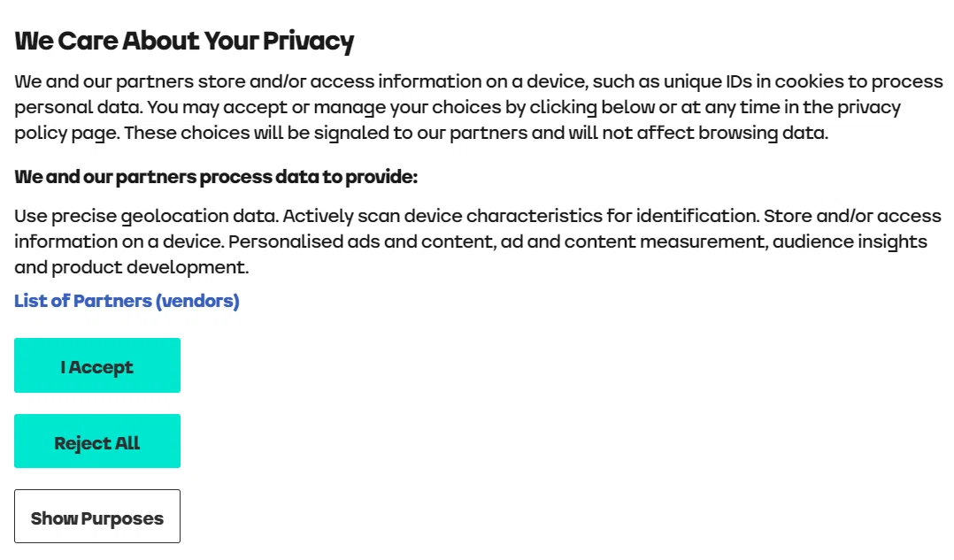Screen dimensions: 954x560
Task: Open the List of Partners (vendors) link
Action: [127, 301]
